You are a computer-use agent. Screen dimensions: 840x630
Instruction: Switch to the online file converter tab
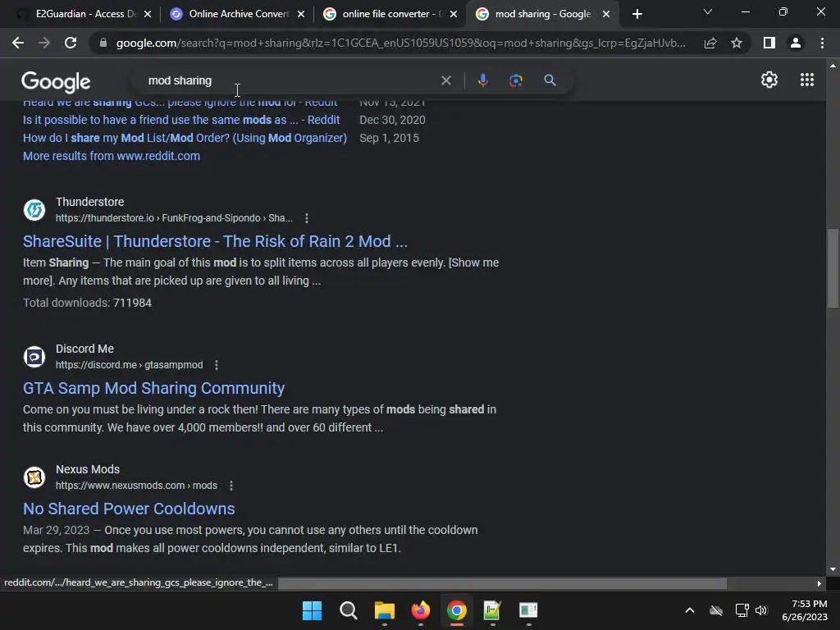click(x=390, y=14)
